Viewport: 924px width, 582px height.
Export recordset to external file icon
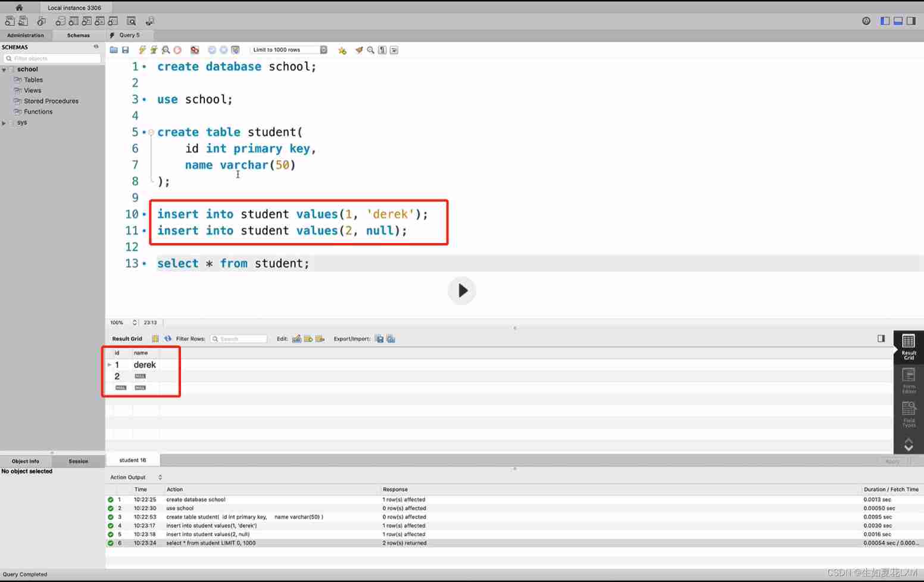[379, 339]
